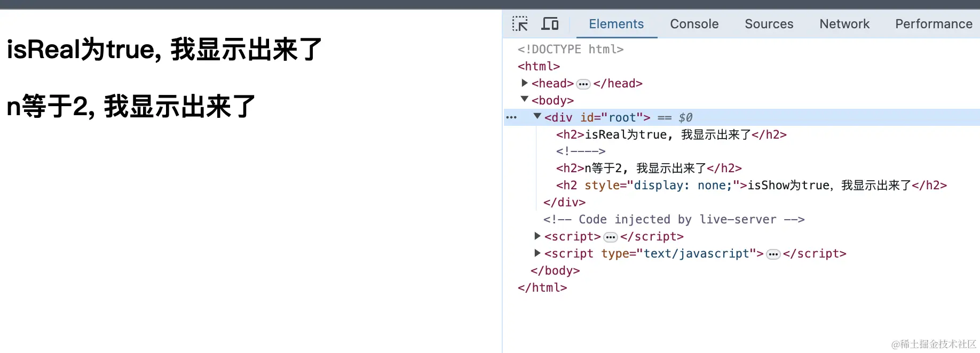The width and height of the screenshot is (980, 353).
Task: Click the root id attribute value
Action: click(x=622, y=117)
